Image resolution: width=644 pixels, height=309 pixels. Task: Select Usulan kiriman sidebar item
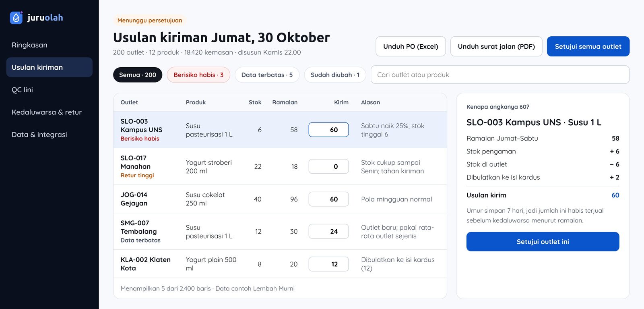point(49,67)
